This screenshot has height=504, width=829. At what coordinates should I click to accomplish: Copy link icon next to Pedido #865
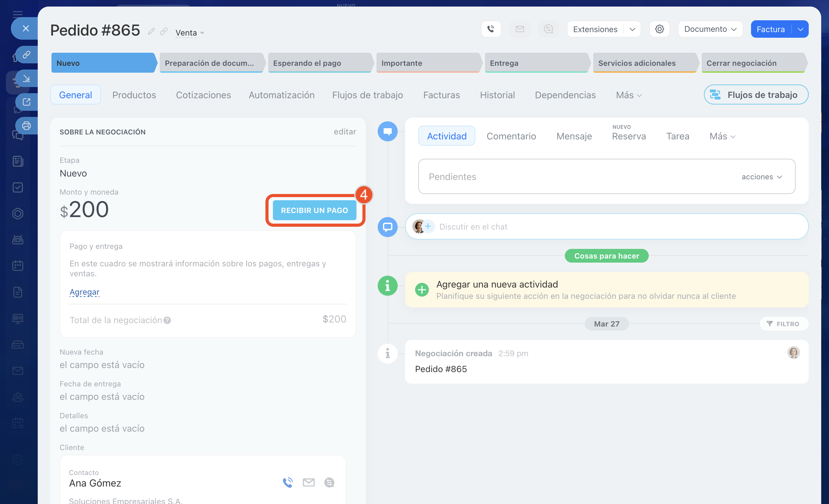coord(164,31)
